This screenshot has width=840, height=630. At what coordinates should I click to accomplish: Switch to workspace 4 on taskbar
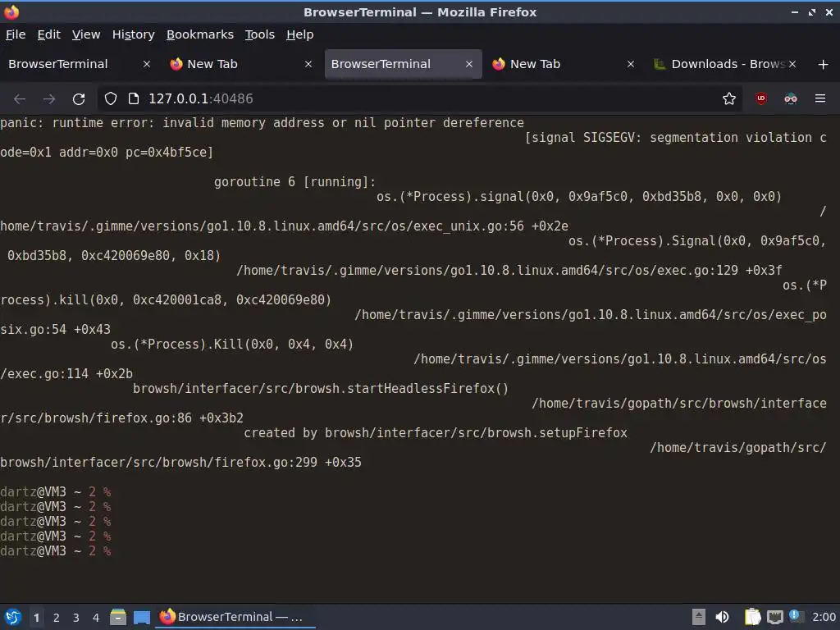coord(96,618)
